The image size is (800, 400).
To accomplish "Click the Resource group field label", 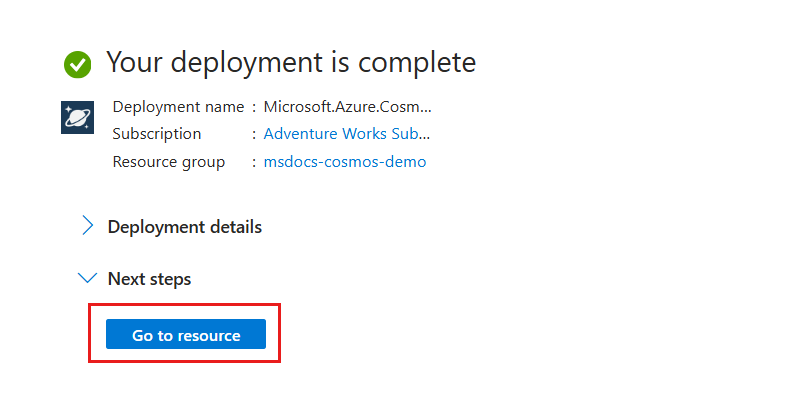I will 168,162.
